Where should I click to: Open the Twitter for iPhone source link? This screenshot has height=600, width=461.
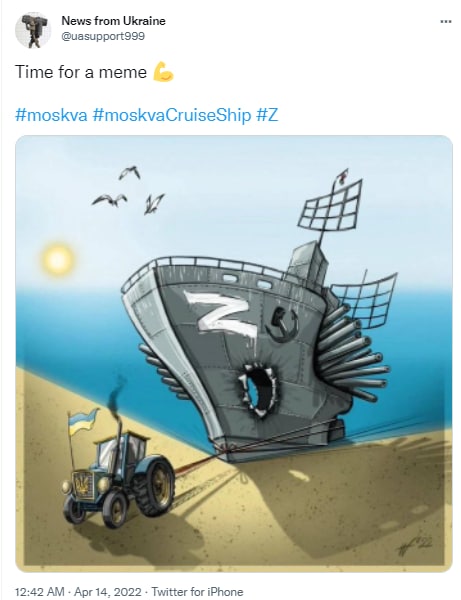click(197, 592)
